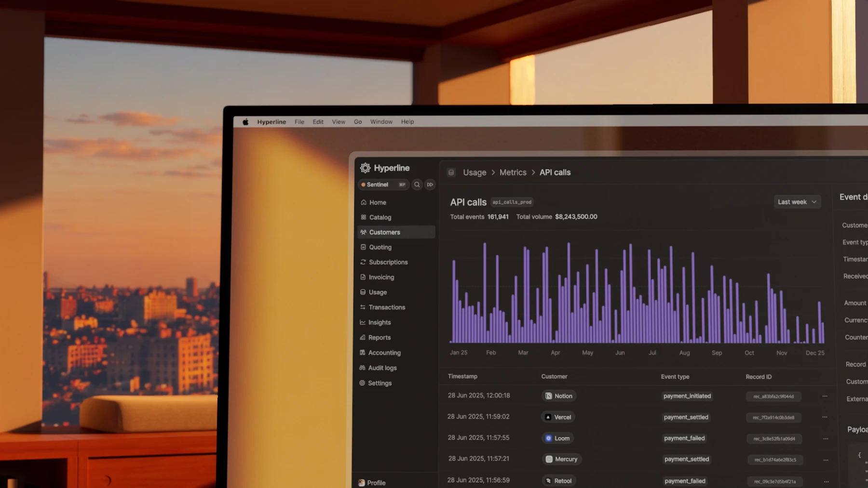Open the more options menu for the Notion row
868x488 pixels.
825,396
